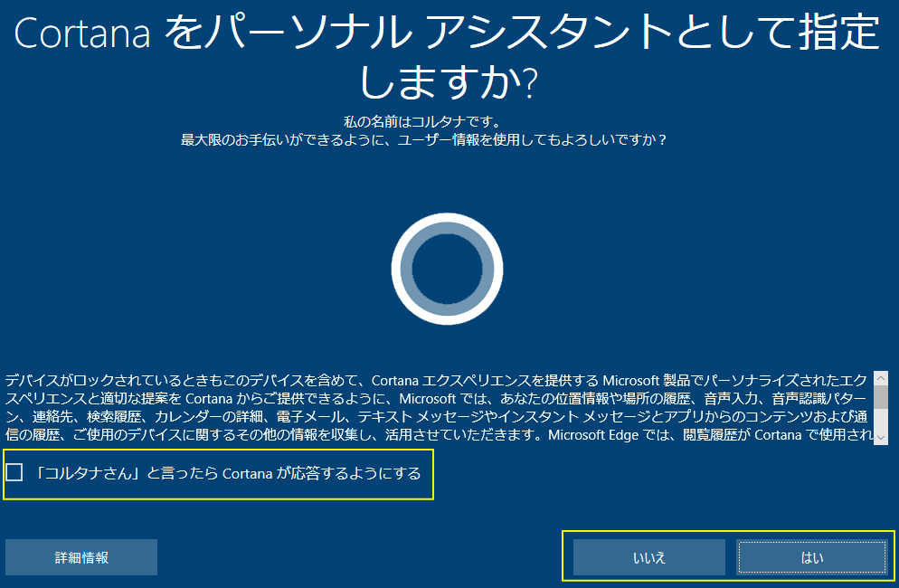Click the privacy text scrollbar thumb
The image size is (899, 588).
click(x=881, y=396)
